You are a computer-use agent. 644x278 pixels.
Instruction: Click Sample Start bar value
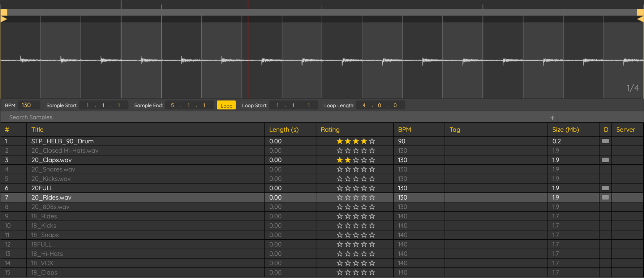[x=87, y=105]
